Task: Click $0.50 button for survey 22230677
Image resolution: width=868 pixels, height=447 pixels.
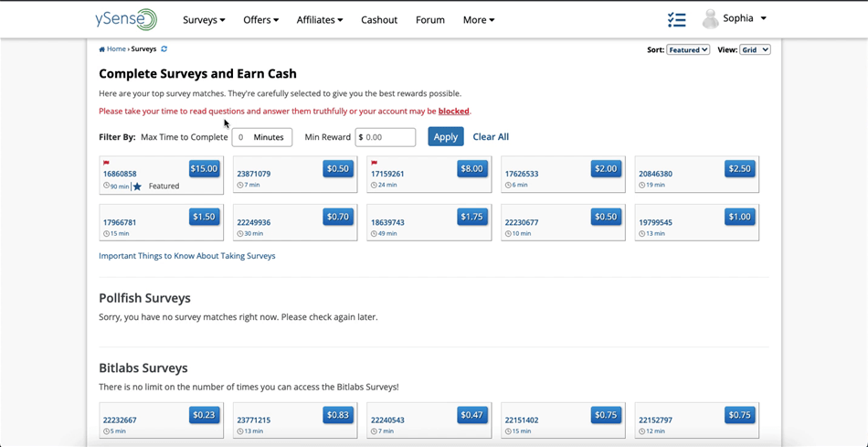Action: 606,217
